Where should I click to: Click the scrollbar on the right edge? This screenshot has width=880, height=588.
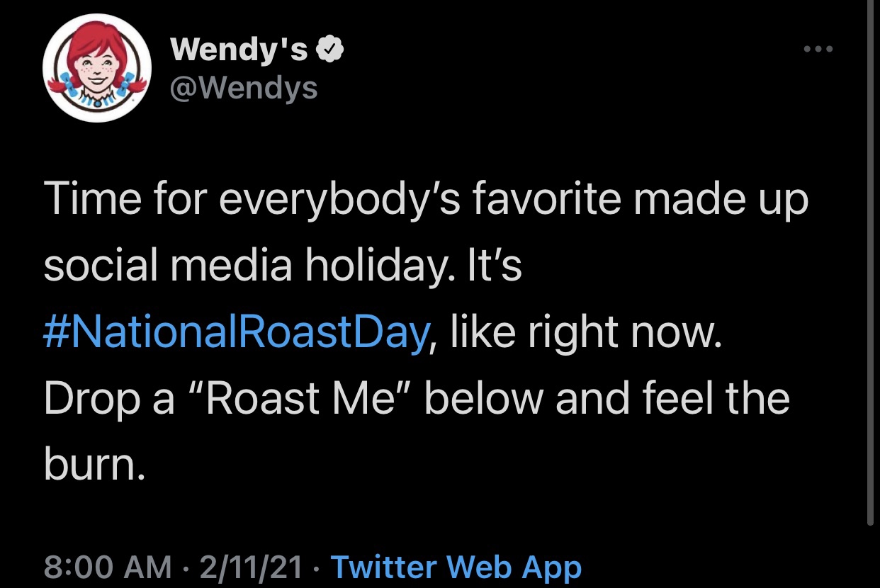click(871, 283)
